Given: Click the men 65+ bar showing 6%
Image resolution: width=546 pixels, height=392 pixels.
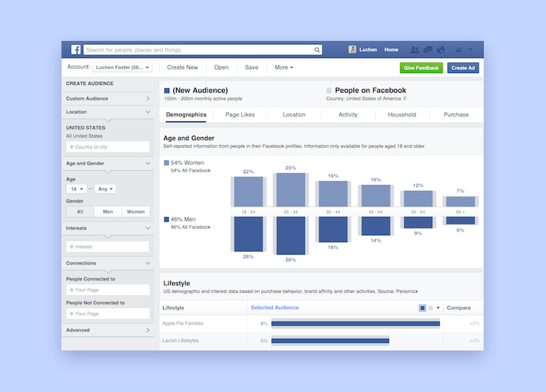Looking at the screenshot, I should point(460,220).
